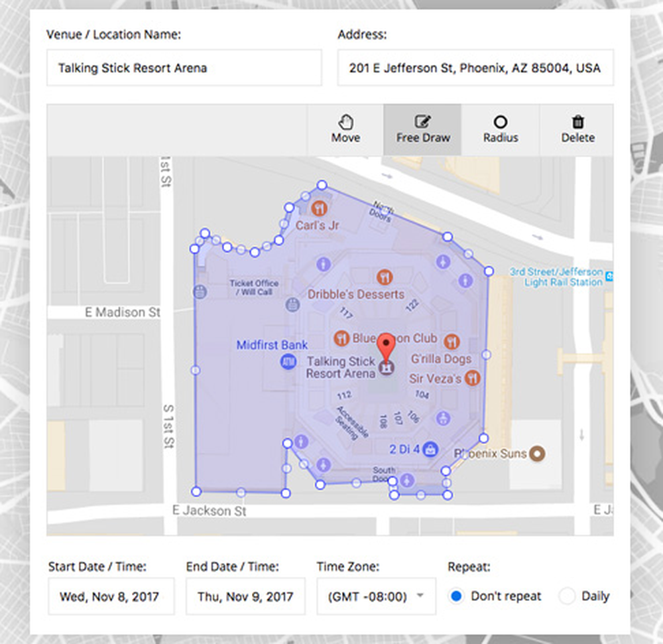Click Midfirst Bank ATM icon
This screenshot has width=663, height=644.
(x=288, y=361)
